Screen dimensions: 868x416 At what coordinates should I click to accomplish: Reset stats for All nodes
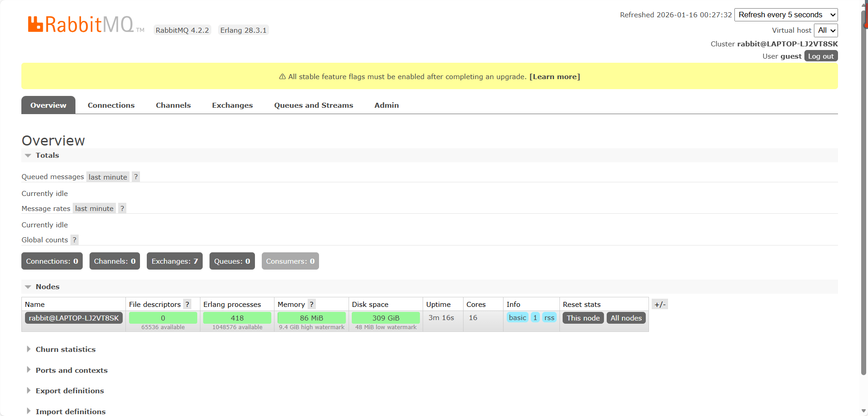(626, 318)
